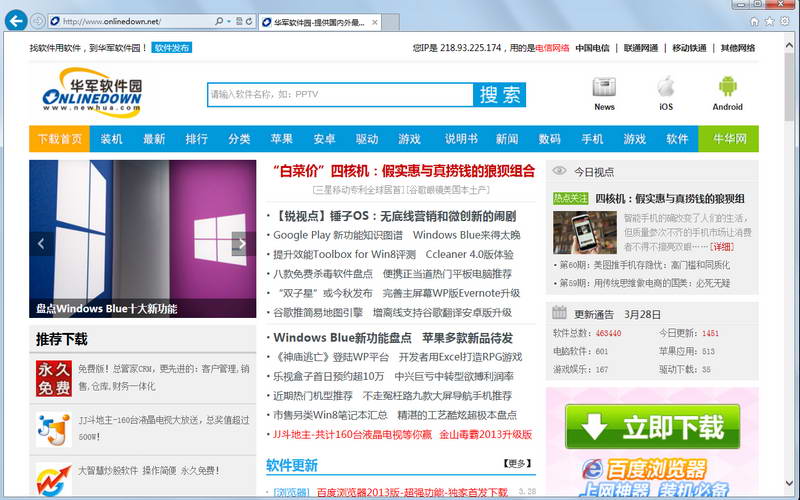The width and height of the screenshot is (800, 500).
Task: Open the phone photo thumbnail in 今日视点
Action: coord(585,233)
